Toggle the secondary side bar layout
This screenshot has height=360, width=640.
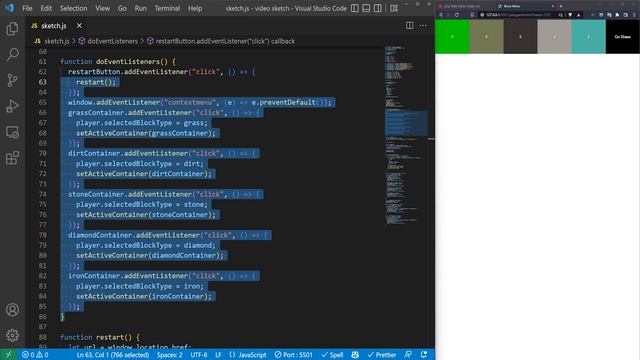[x=378, y=8]
